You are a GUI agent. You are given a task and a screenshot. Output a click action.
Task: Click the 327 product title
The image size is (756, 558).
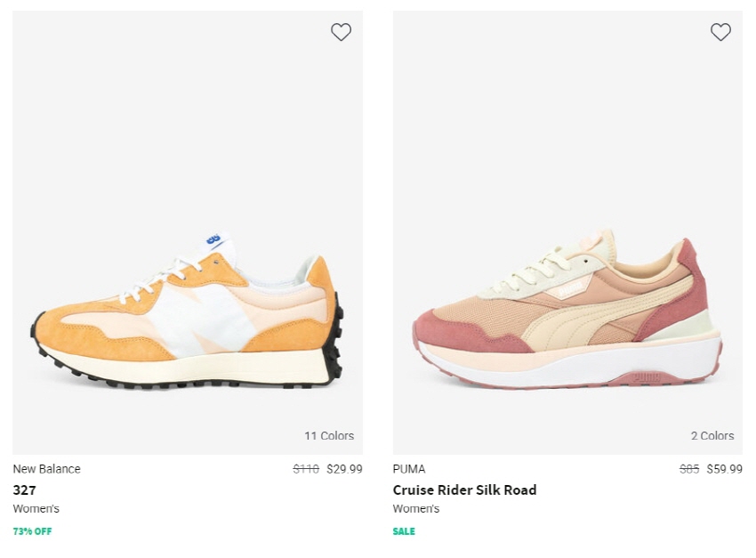pyautogui.click(x=24, y=490)
